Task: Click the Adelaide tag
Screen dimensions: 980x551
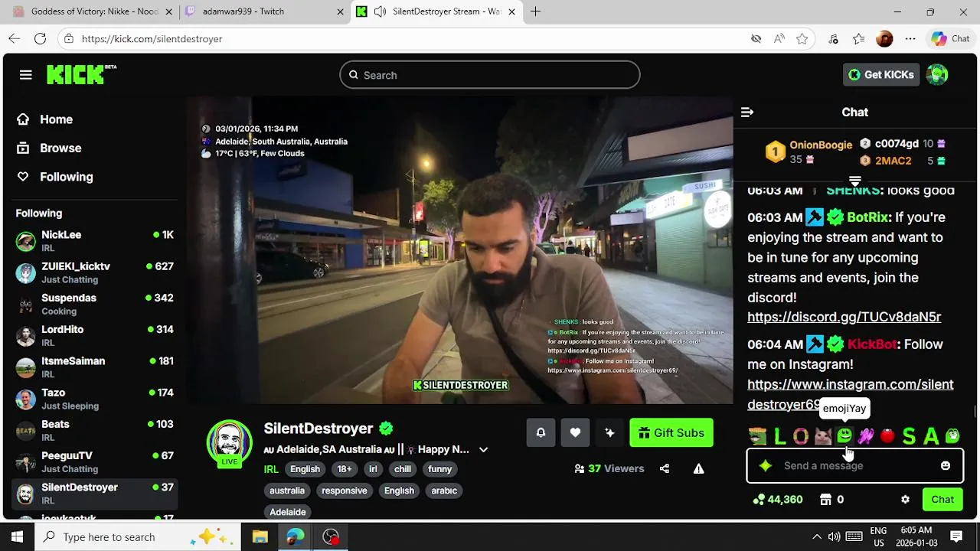Action: tap(288, 512)
